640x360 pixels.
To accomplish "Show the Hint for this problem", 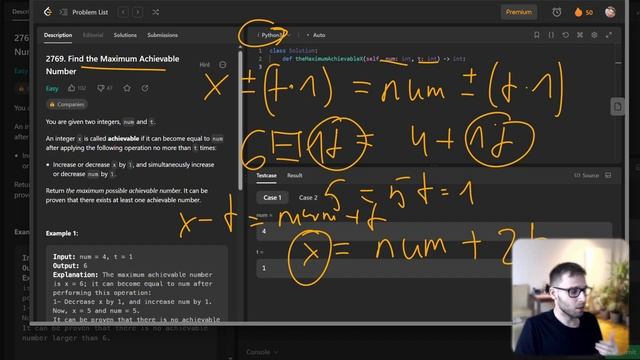I will point(204,64).
